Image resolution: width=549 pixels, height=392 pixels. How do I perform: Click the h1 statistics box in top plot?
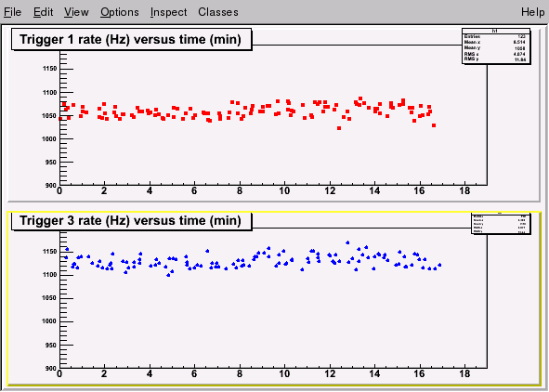[x=496, y=46]
